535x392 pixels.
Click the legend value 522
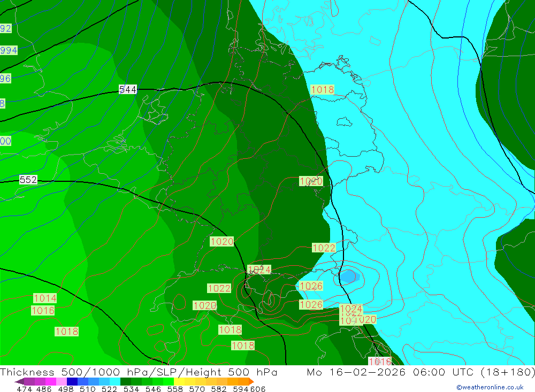tap(109, 389)
